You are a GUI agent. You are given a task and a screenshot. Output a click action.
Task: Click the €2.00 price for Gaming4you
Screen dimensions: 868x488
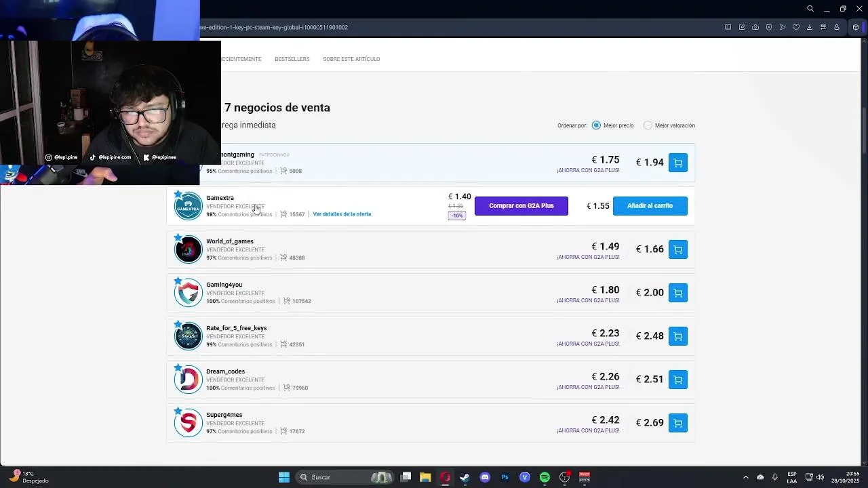[x=650, y=293]
